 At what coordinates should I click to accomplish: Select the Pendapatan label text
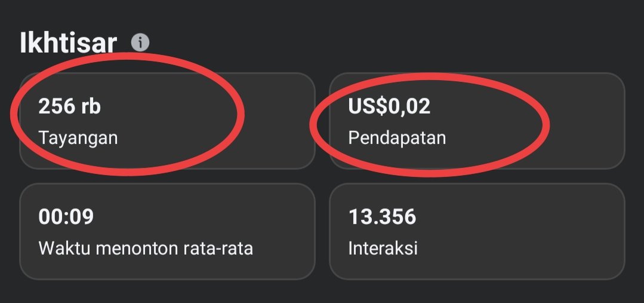(x=397, y=138)
